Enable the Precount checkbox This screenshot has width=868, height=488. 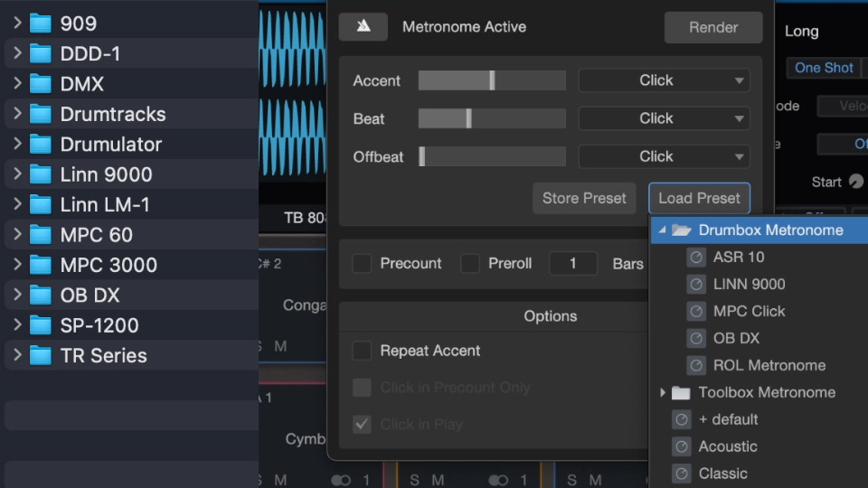click(x=362, y=264)
